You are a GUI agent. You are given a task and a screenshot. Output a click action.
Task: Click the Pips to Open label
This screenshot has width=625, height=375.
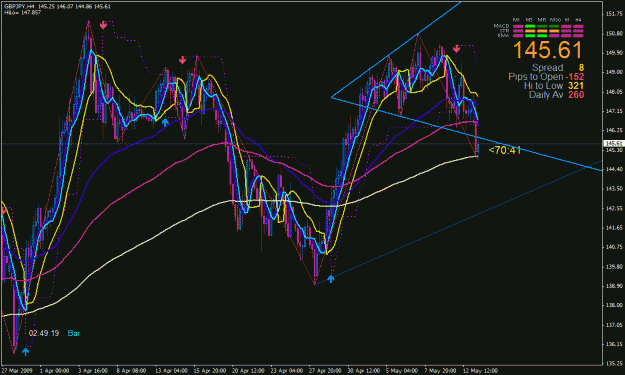pos(536,77)
